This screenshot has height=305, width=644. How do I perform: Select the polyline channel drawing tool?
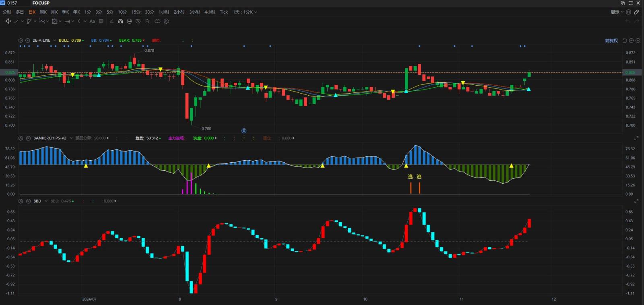click(29, 21)
